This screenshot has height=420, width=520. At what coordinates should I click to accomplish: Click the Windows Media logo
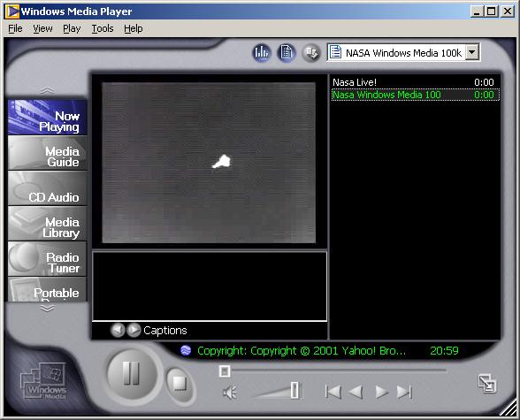click(x=43, y=381)
